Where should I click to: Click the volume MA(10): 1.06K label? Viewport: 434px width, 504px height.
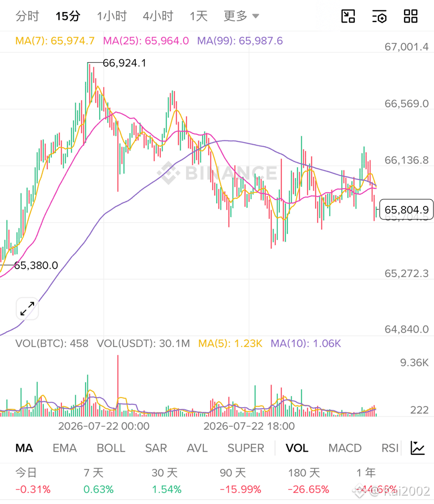tap(306, 343)
